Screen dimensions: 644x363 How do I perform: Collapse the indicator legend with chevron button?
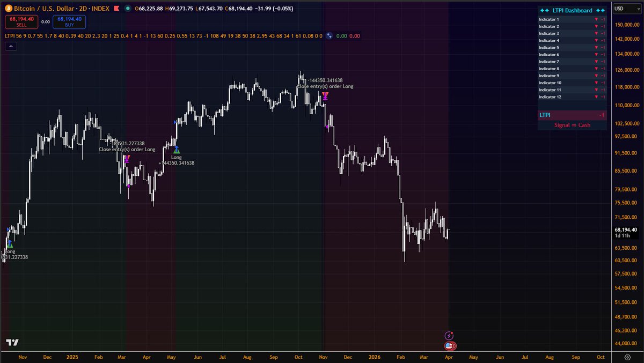pyautogui.click(x=12, y=46)
